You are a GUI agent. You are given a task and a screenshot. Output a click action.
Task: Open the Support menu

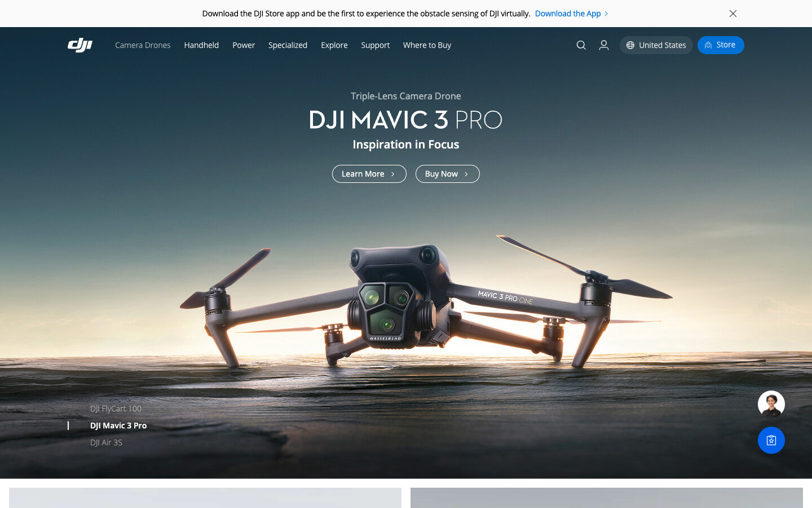pyautogui.click(x=375, y=45)
